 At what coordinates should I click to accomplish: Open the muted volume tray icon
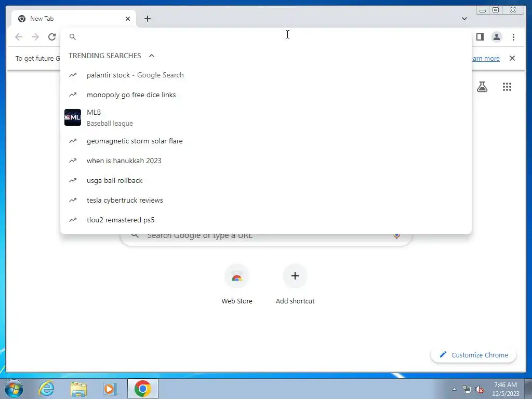coord(480,390)
